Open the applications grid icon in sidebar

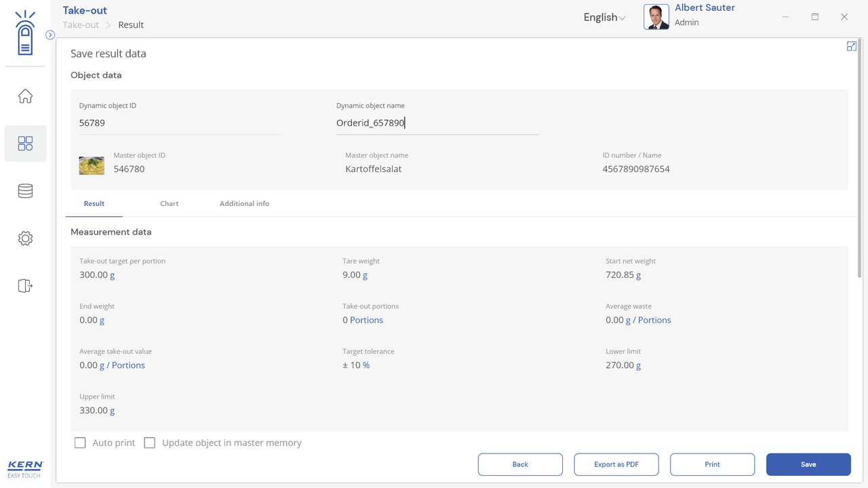click(x=25, y=144)
